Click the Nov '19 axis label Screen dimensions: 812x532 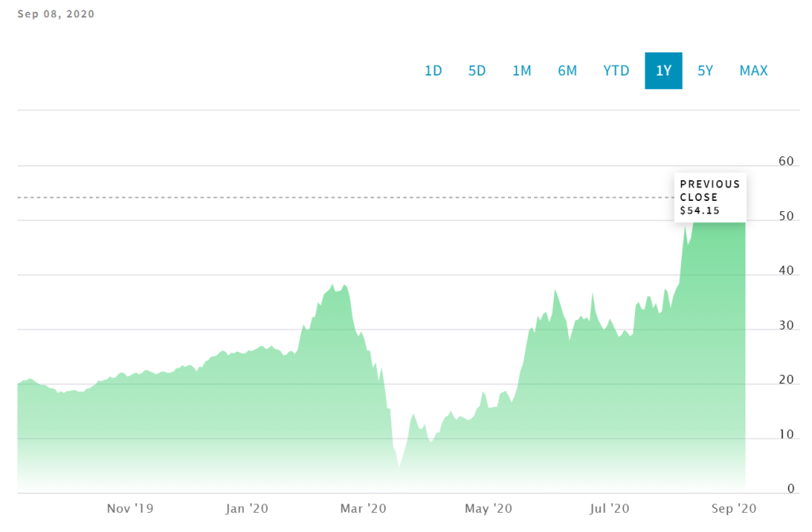130,508
